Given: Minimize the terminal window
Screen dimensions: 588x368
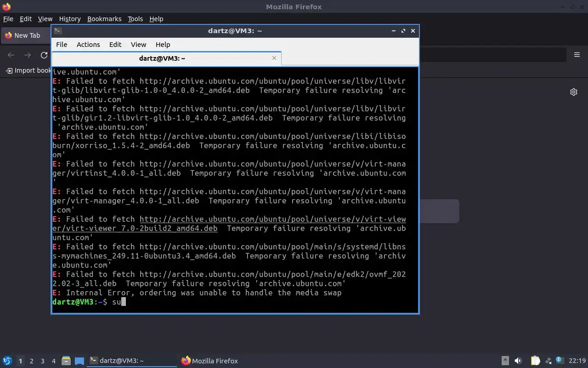Looking at the screenshot, I should point(394,31).
